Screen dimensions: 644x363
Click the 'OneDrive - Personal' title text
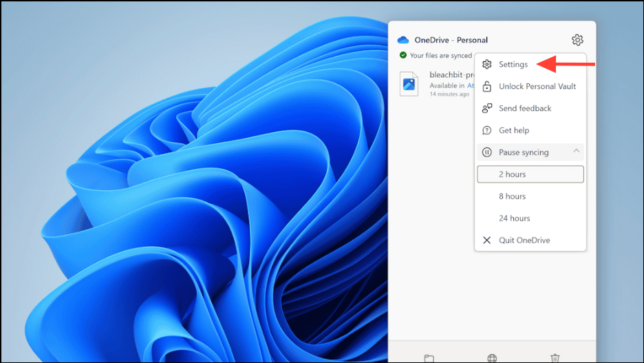451,40
